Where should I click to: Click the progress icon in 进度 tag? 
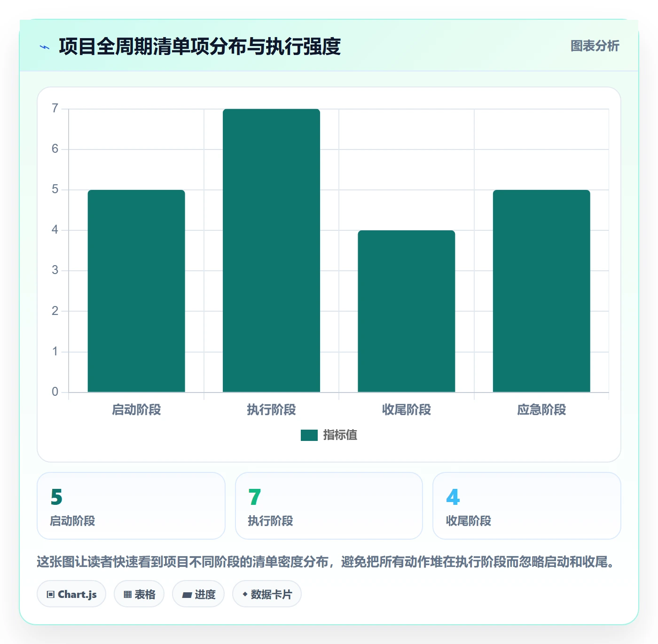pos(187,595)
